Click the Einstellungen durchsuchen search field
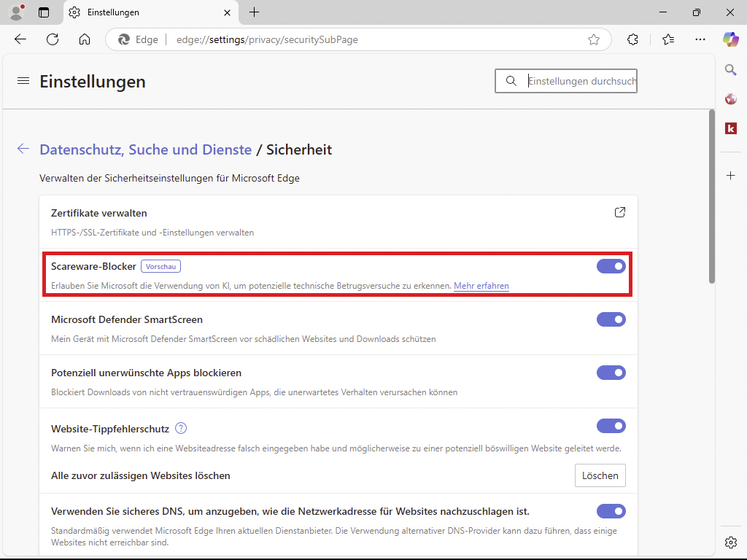 (566, 81)
